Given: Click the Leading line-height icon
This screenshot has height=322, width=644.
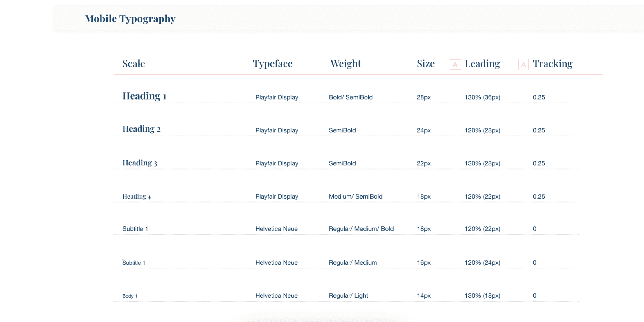Looking at the screenshot, I should 455,65.
